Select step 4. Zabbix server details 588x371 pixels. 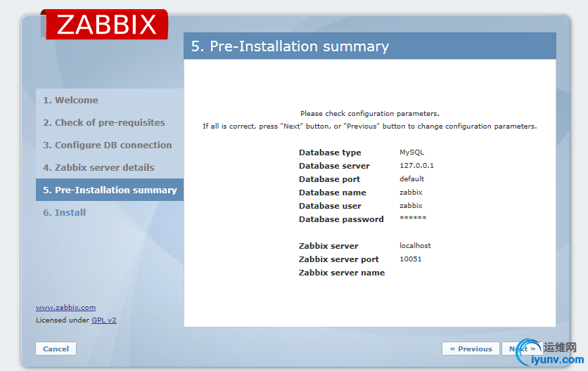pyautogui.click(x=98, y=167)
